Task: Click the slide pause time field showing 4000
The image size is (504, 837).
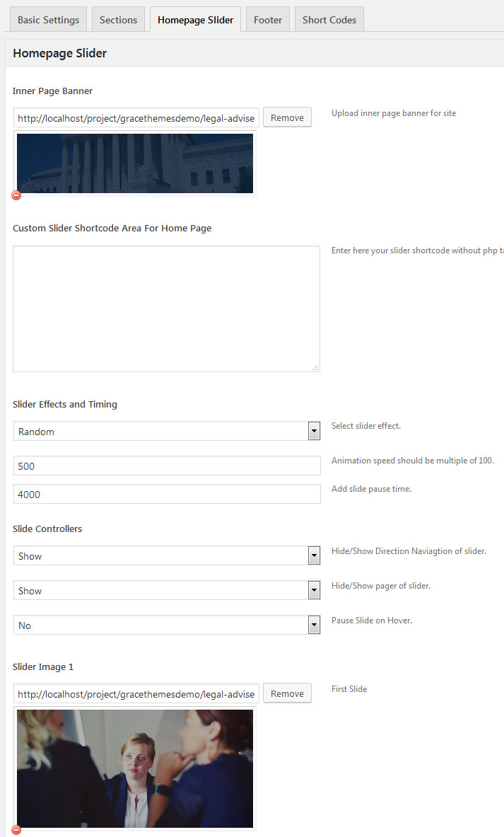Action: click(167, 494)
